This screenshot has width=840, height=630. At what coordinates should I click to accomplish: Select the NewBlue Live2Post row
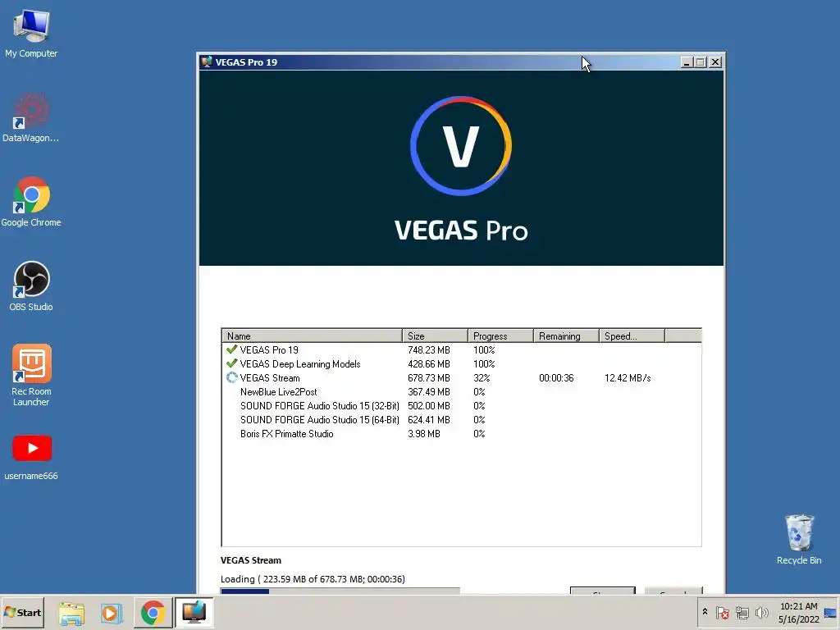click(461, 391)
